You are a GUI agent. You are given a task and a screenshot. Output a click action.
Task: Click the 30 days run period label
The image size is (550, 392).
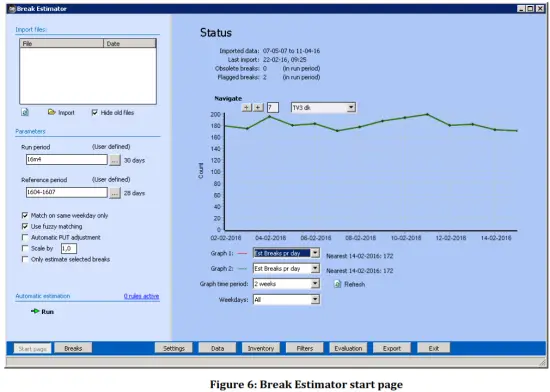point(134,160)
